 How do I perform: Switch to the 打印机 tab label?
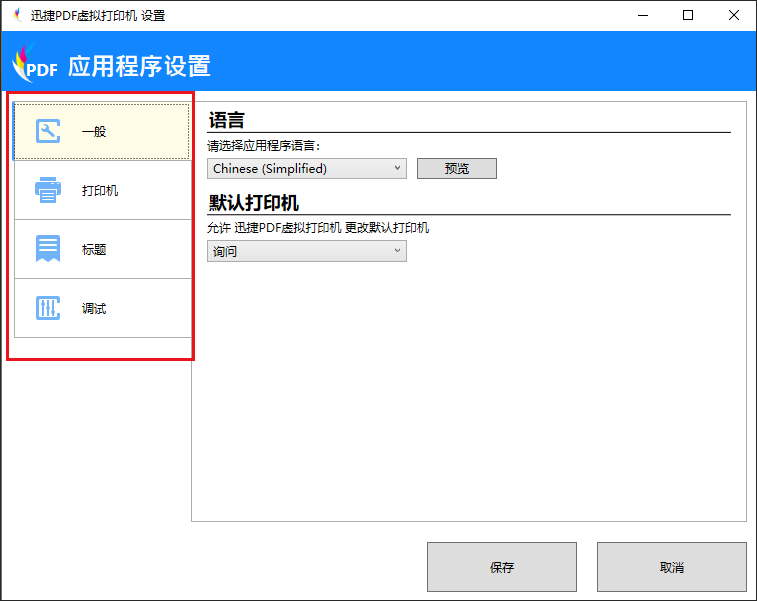pos(100,191)
